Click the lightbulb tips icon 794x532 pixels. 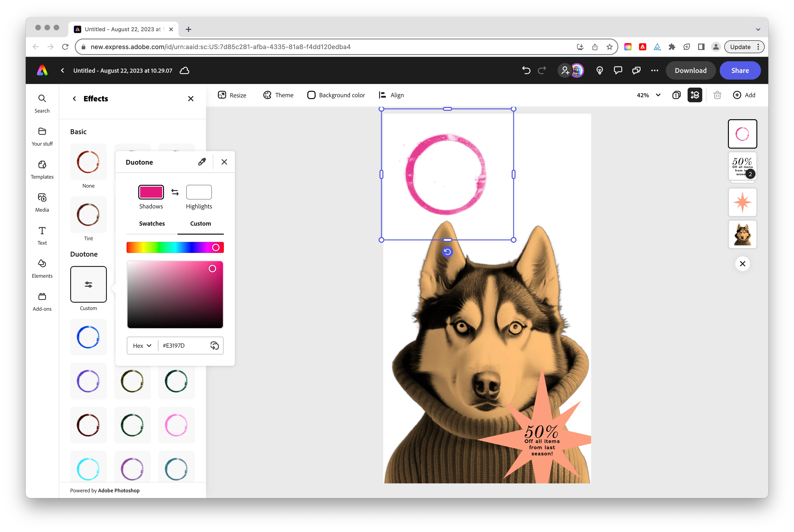600,70
